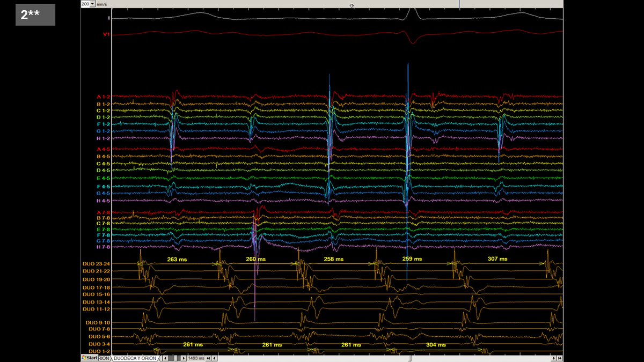The height and width of the screenshot is (362, 644).
Task: Click the double-left rewind arrow
Action: click(x=208, y=358)
